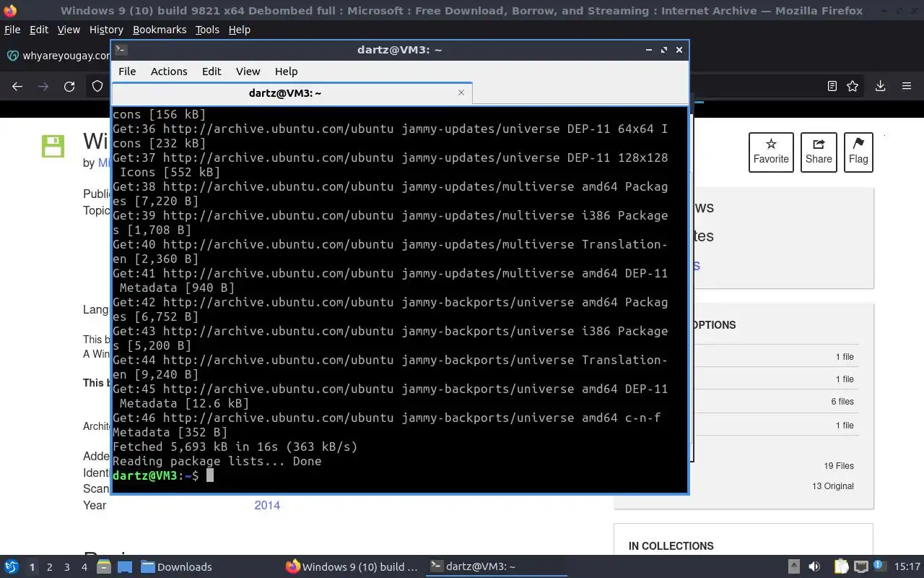Open the Actions menu in the terminal
The width and height of the screenshot is (924, 578).
click(169, 72)
